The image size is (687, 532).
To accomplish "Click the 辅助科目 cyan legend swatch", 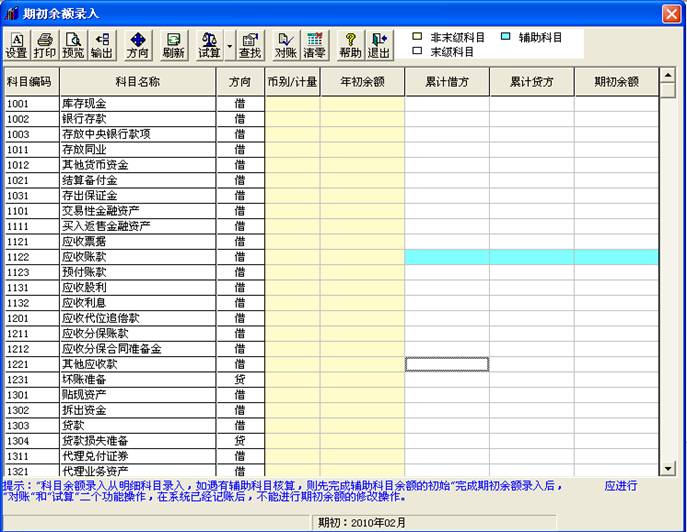I will point(505,36).
